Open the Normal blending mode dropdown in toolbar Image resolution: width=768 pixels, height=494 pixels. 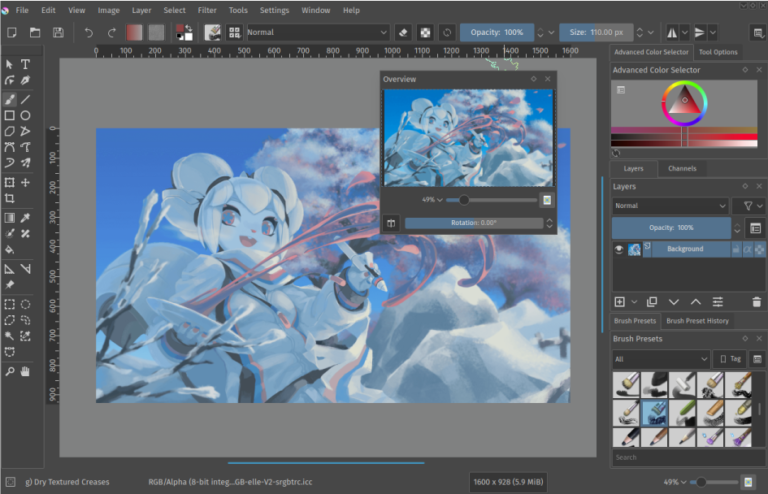coord(318,32)
